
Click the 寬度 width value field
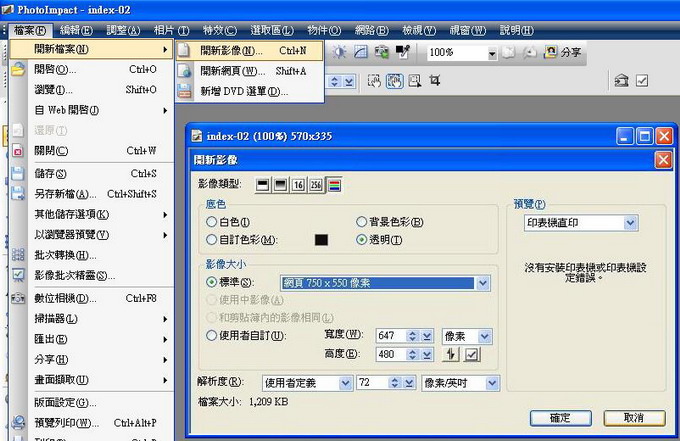392,336
